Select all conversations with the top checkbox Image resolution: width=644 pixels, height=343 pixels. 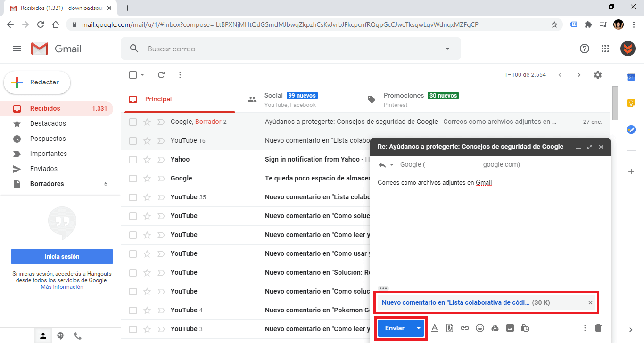coord(132,74)
